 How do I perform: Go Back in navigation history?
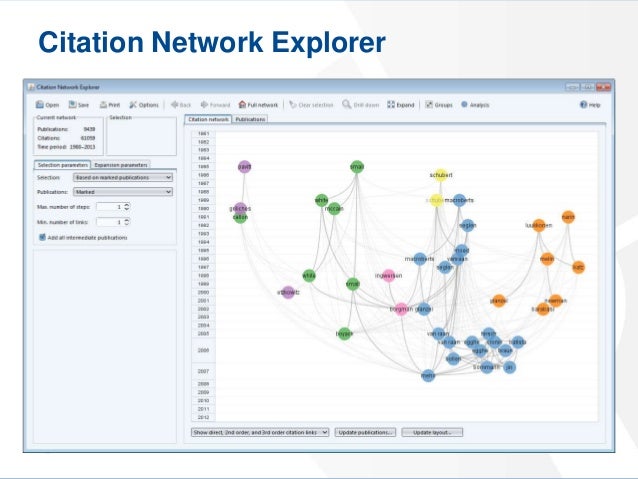[x=181, y=105]
